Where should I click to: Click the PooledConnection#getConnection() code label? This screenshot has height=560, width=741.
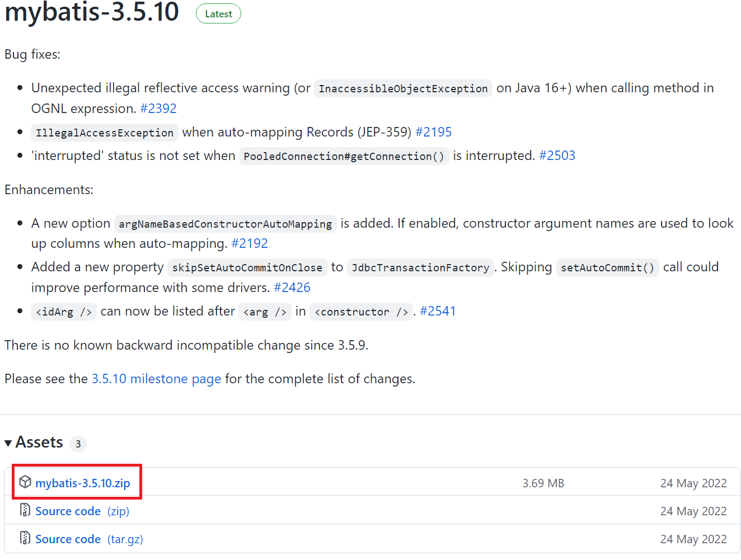click(344, 156)
